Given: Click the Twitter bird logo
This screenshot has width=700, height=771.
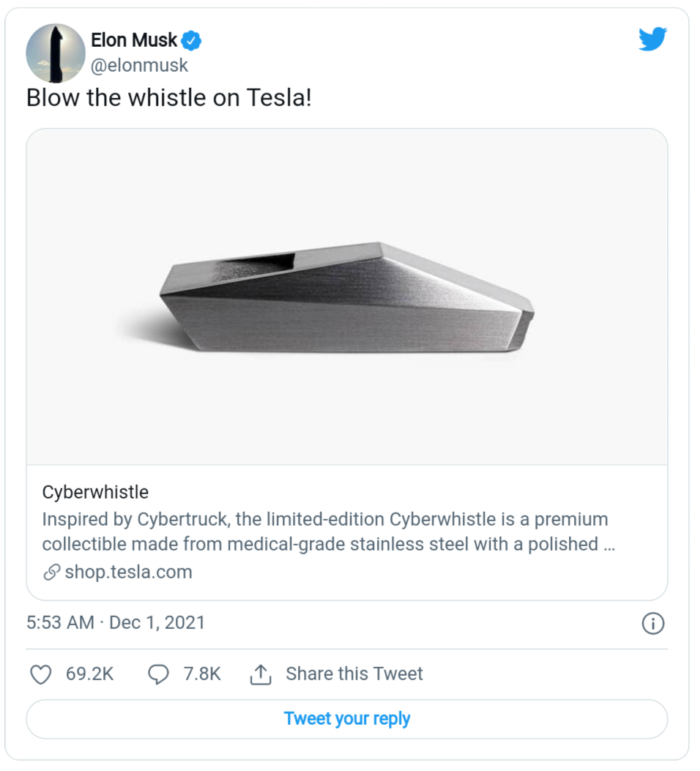Looking at the screenshot, I should (652, 39).
